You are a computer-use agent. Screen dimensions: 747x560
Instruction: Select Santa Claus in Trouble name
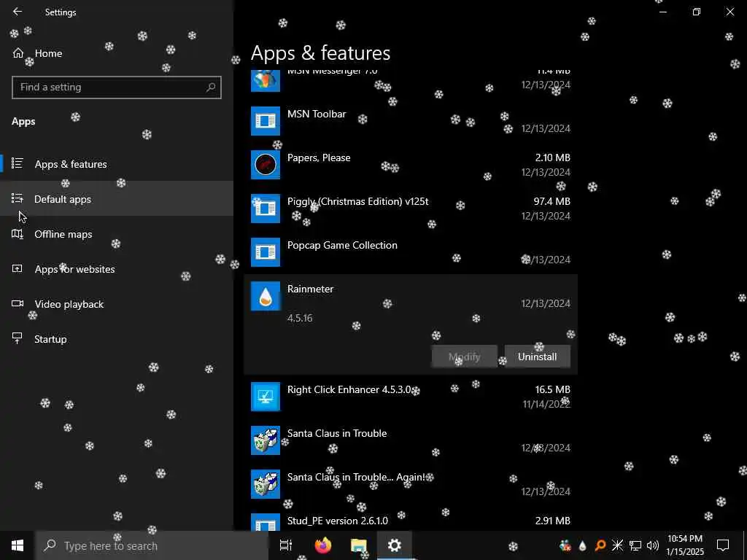point(337,433)
